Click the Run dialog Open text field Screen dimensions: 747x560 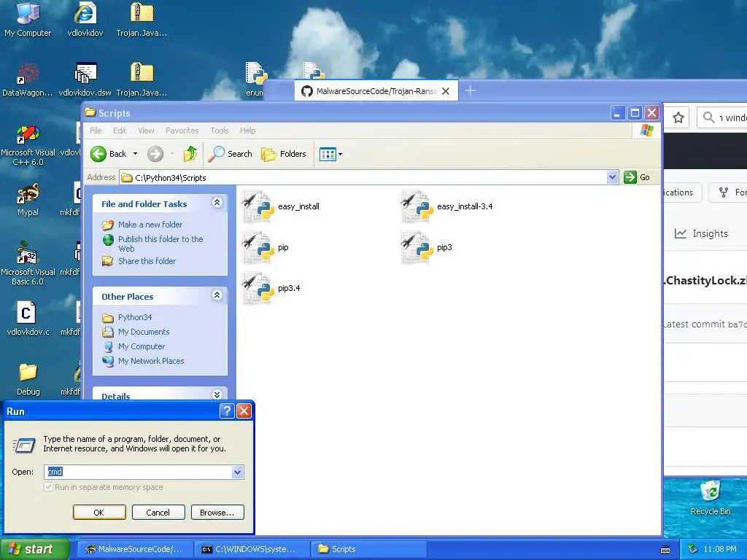(138, 472)
